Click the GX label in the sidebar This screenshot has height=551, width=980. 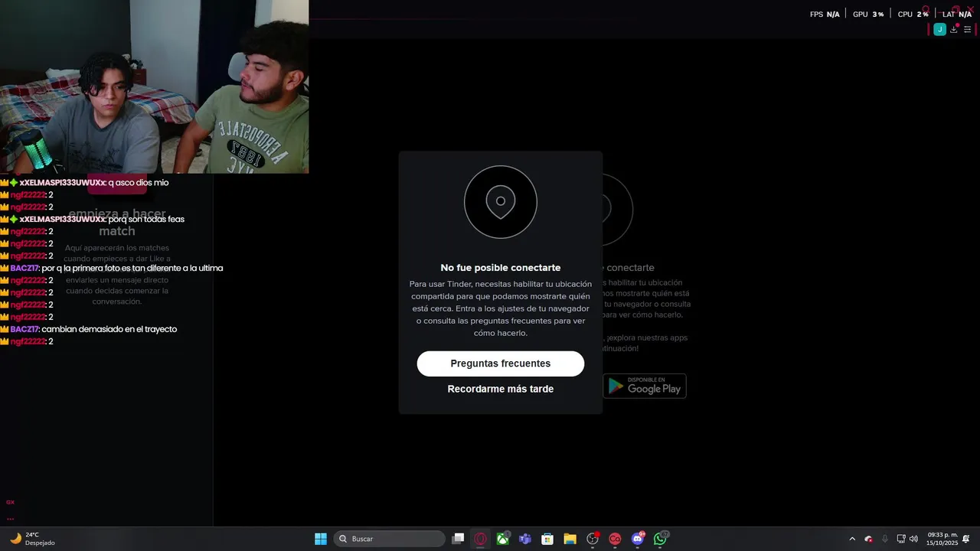(10, 502)
